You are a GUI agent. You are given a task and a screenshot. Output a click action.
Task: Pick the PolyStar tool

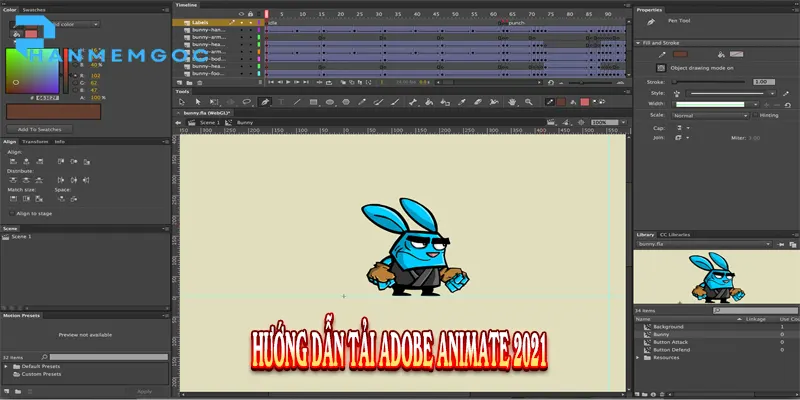pyautogui.click(x=346, y=102)
